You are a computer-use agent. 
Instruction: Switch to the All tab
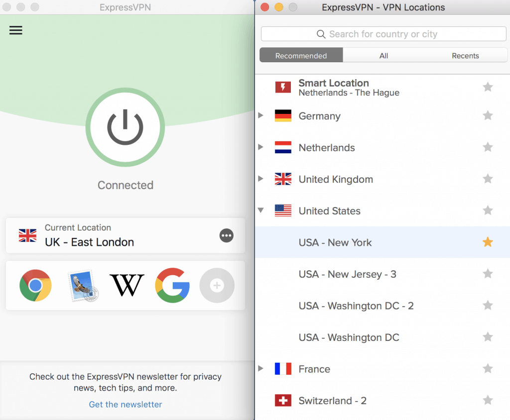point(383,56)
